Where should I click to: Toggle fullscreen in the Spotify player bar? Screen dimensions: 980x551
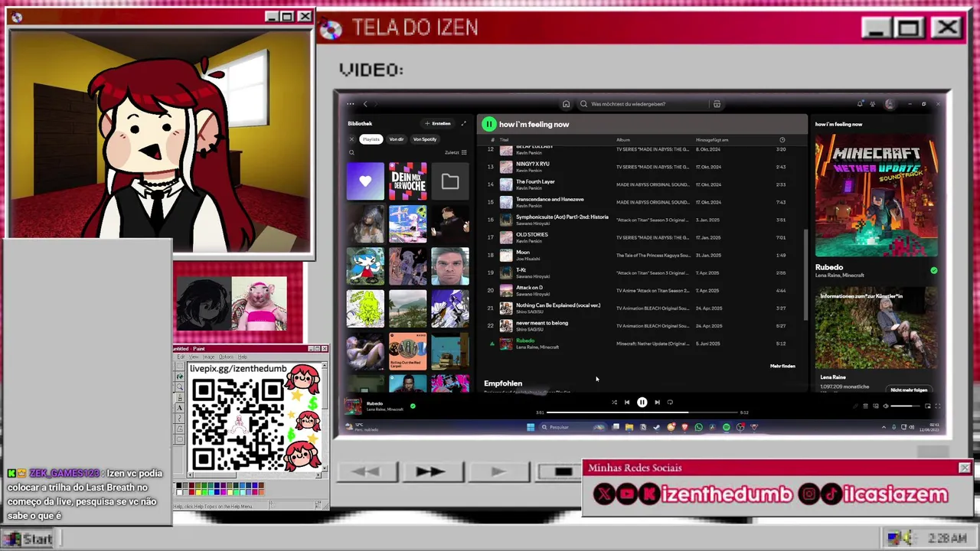938,406
